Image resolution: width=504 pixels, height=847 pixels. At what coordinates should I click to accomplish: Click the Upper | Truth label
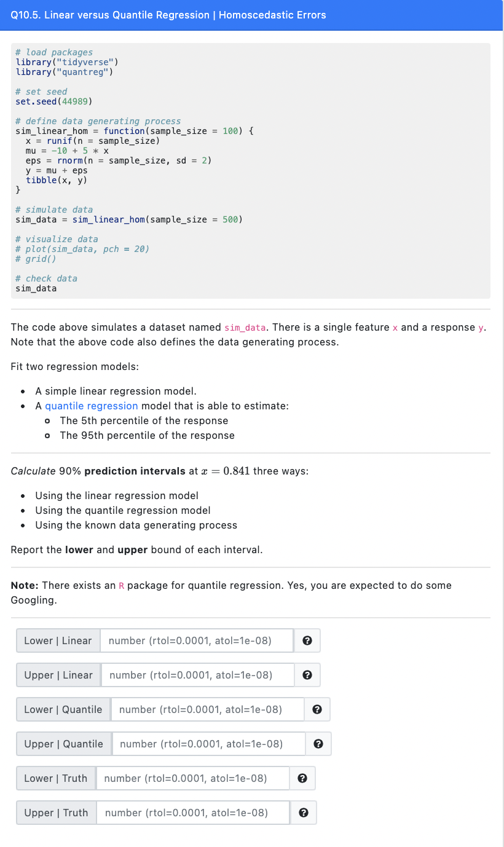pos(55,813)
